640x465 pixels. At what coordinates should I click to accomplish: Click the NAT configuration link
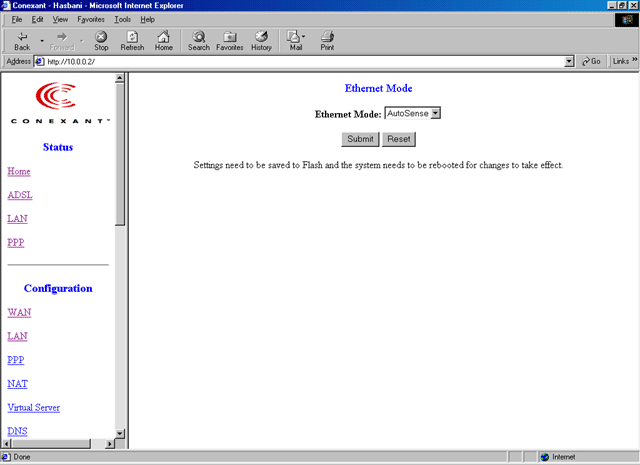(x=17, y=384)
